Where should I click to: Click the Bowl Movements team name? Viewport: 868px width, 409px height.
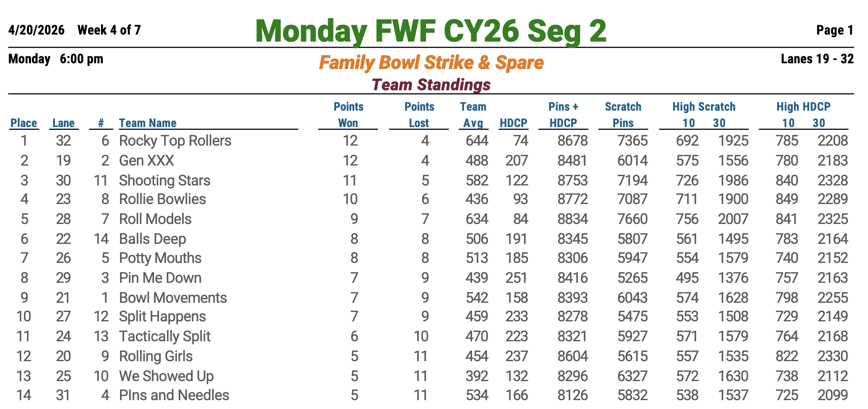(x=173, y=298)
